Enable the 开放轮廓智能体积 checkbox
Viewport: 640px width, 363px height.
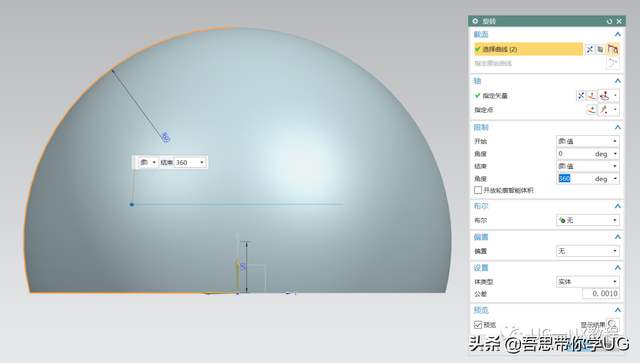click(478, 190)
